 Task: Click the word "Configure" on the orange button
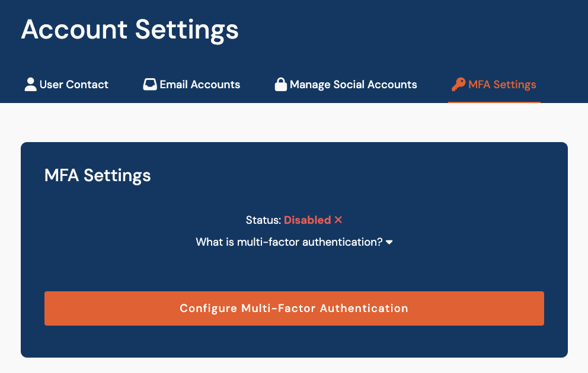click(208, 308)
